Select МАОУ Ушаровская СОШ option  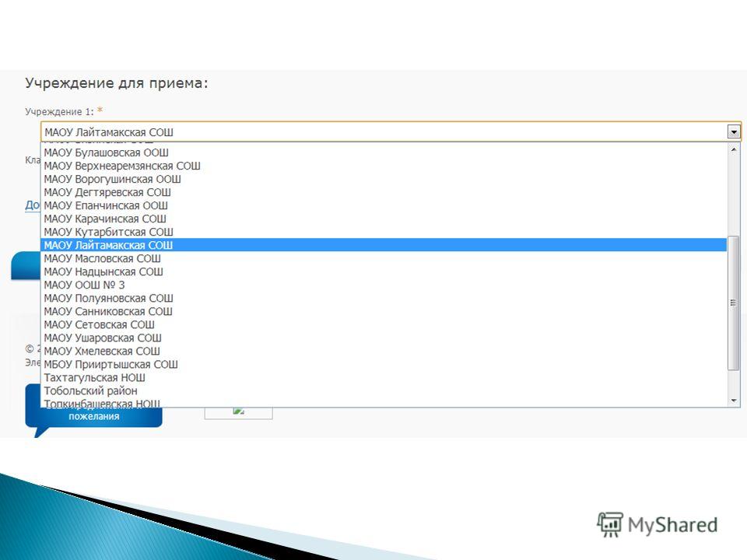(x=384, y=338)
